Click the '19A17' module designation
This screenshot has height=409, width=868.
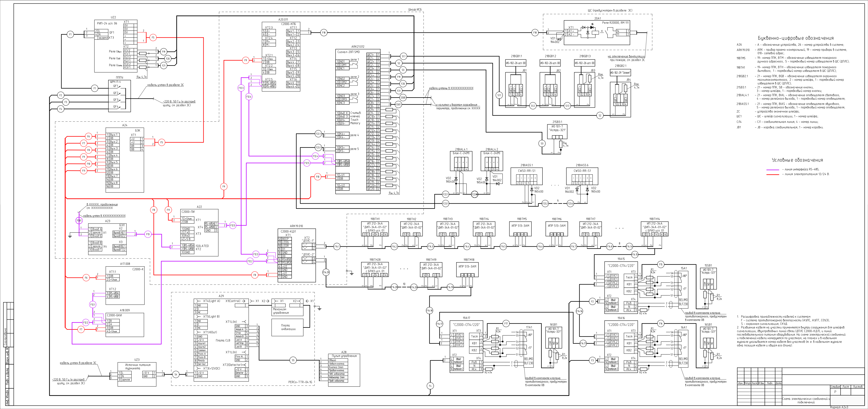pos(466,318)
